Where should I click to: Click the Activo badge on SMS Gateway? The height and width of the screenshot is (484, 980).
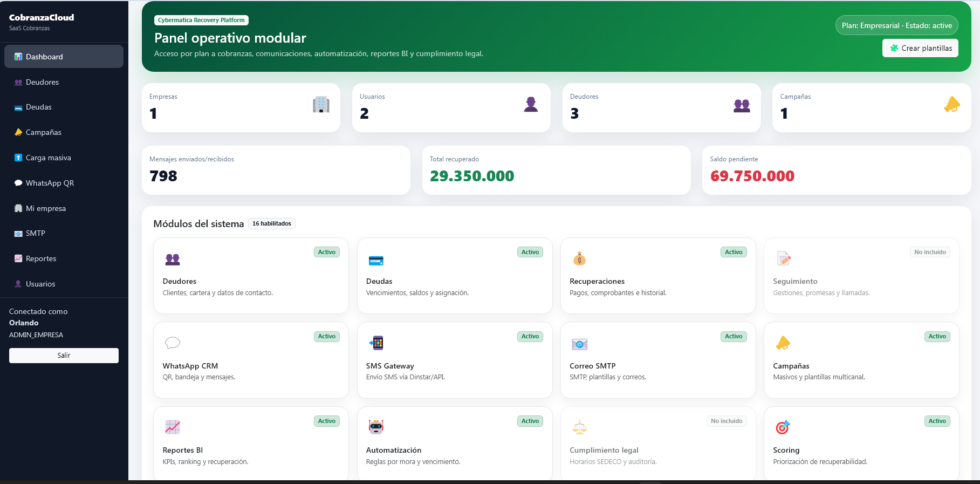(x=530, y=336)
